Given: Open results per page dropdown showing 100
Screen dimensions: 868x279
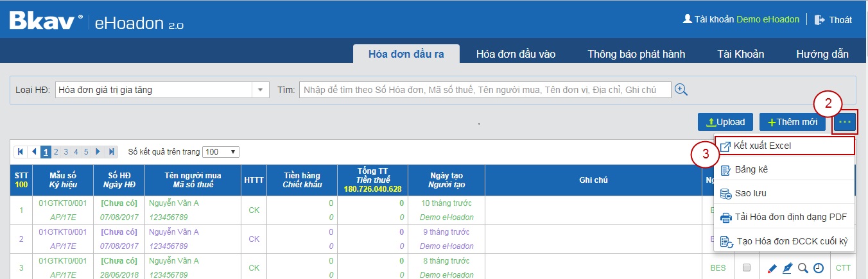Looking at the screenshot, I should click(x=221, y=152).
